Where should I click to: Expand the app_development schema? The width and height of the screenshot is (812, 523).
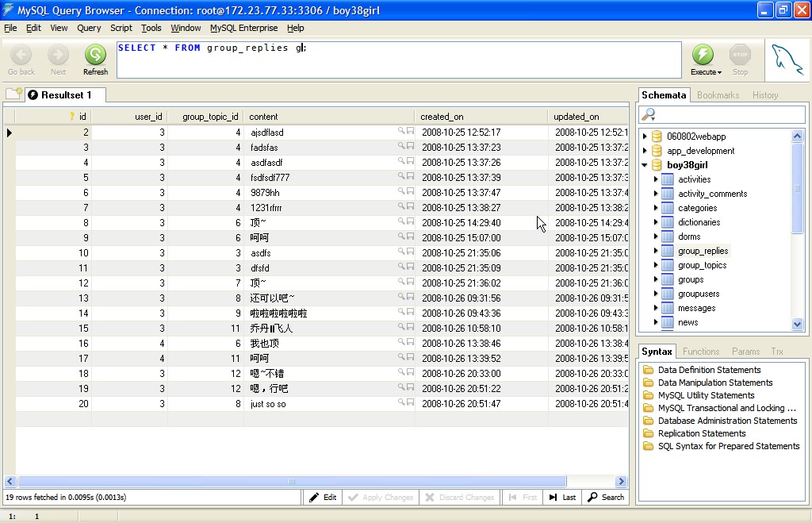coord(645,151)
